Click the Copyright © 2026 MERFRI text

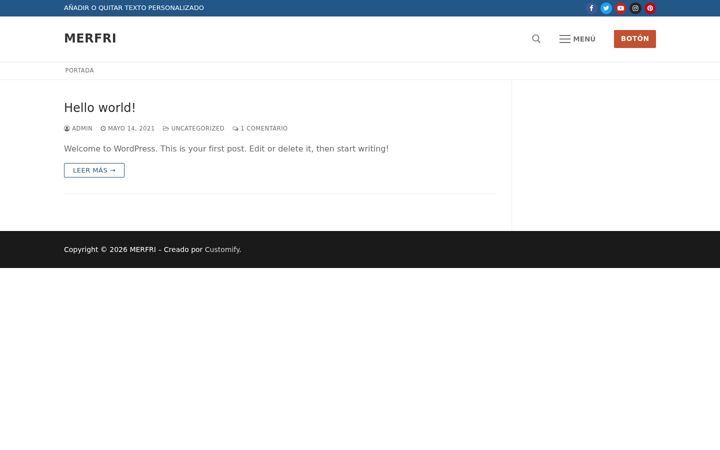(110, 250)
